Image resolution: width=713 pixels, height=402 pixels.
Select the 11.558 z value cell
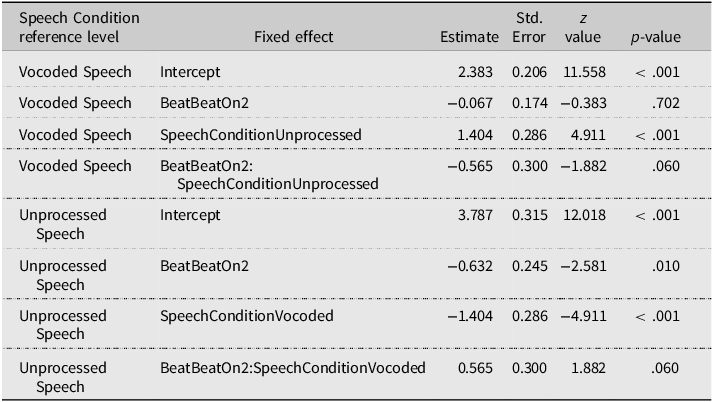coord(581,72)
